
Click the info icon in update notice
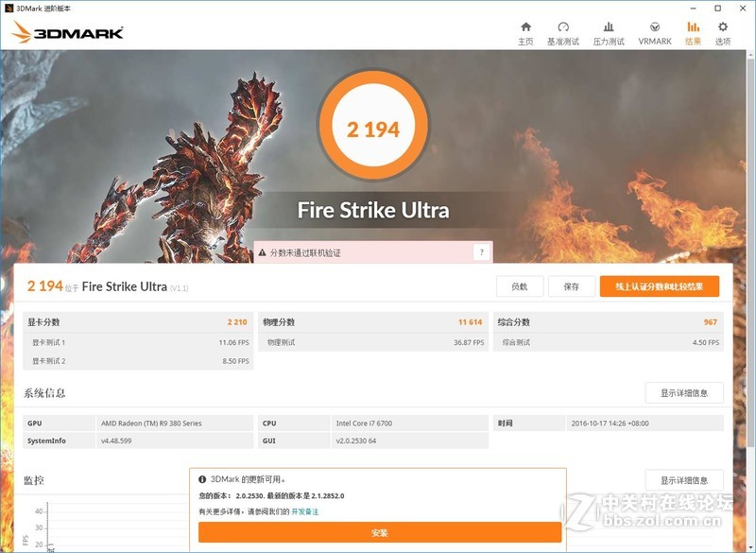tap(202, 479)
